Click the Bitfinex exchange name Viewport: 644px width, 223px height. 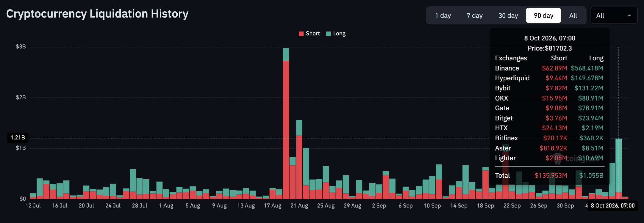[507, 138]
